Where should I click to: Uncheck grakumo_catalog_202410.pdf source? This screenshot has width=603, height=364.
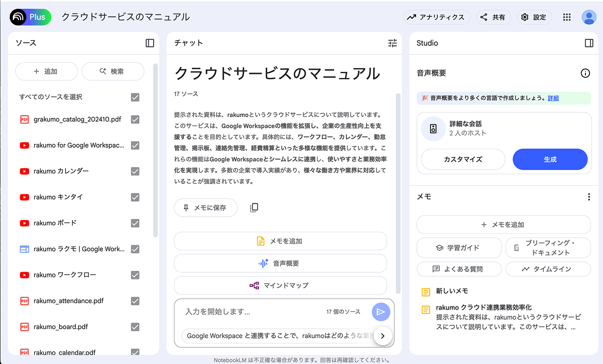click(x=135, y=119)
